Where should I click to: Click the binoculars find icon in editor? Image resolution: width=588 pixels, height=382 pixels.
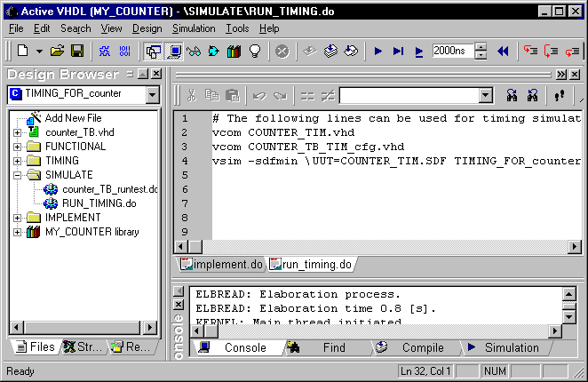point(513,95)
